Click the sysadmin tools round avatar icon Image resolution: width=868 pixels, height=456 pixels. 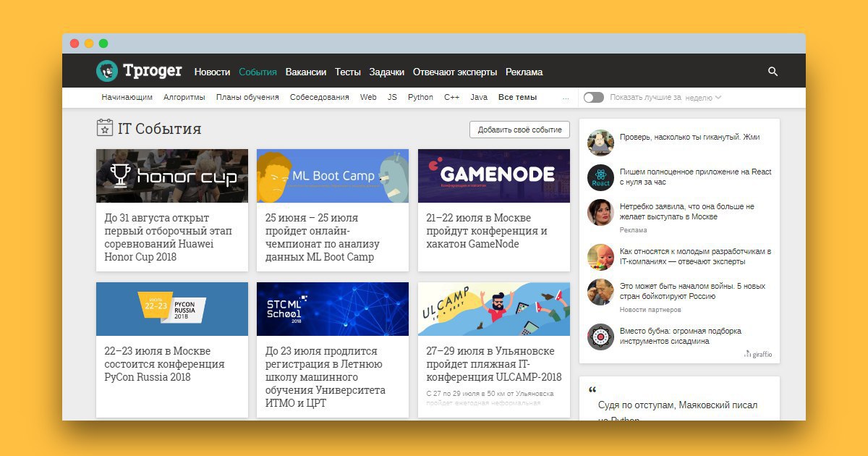tap(600, 337)
